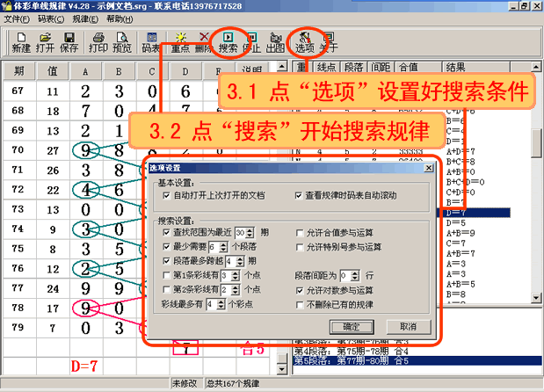Viewport: 544px width, 392px height.
Task: Click the 合值 column header
Action: point(418,67)
